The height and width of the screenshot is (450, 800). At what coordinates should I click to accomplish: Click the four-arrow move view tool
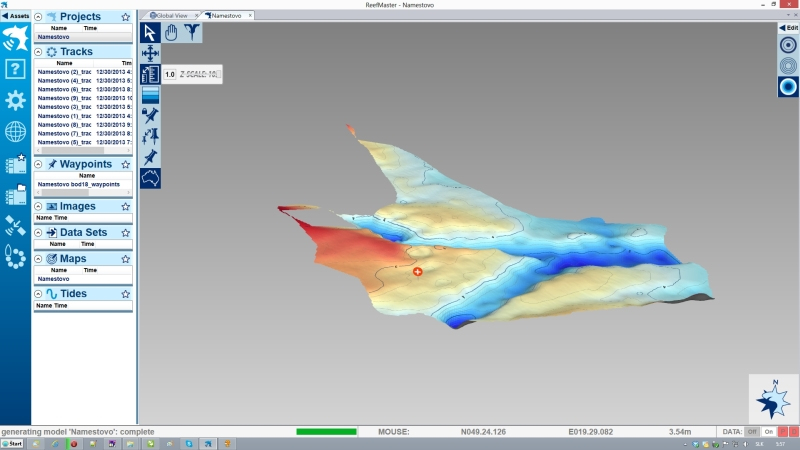coord(151,53)
